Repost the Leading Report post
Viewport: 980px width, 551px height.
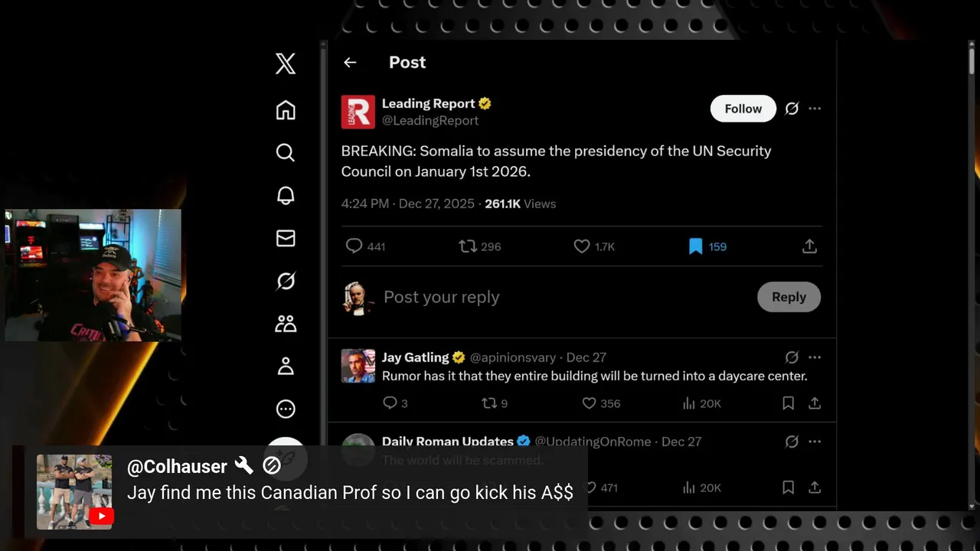coord(467,246)
